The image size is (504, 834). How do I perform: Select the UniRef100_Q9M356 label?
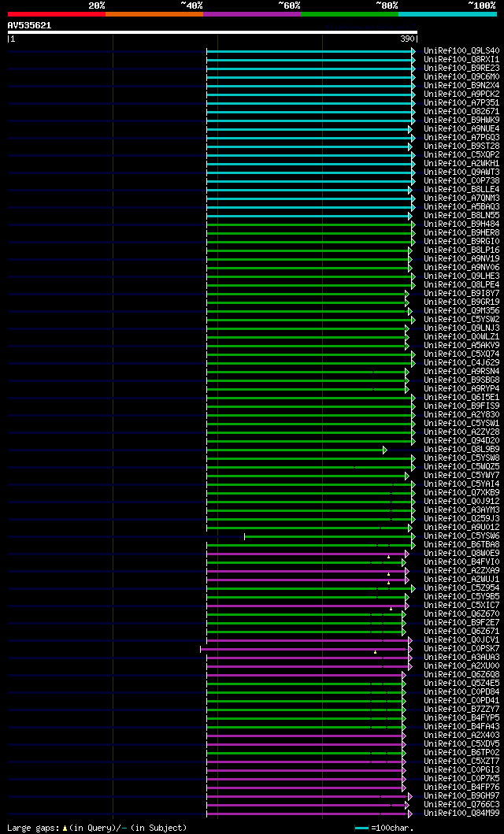point(462,311)
